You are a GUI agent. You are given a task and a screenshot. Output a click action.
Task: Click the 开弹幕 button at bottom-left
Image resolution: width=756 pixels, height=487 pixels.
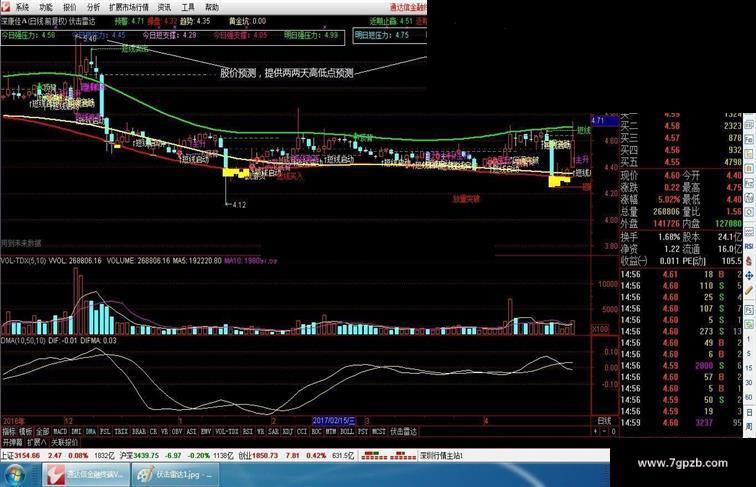point(13,442)
